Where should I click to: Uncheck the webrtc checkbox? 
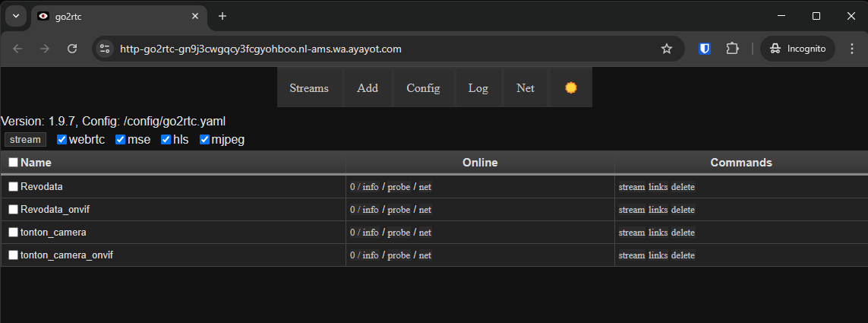(x=62, y=140)
